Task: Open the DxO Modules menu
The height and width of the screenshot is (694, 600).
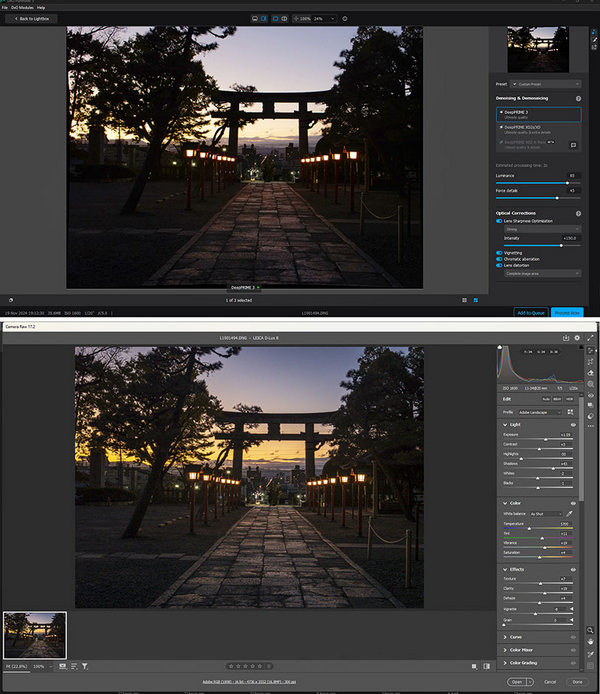Action: pos(21,7)
